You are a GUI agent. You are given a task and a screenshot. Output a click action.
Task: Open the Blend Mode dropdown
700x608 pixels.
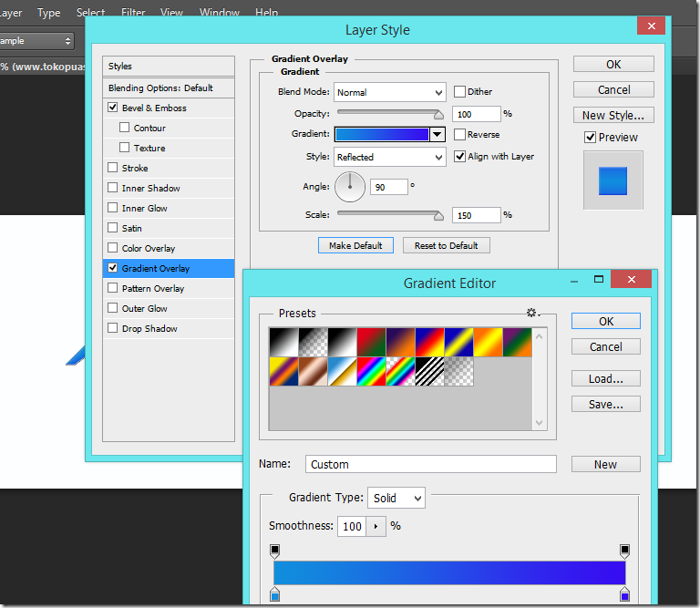(390, 92)
